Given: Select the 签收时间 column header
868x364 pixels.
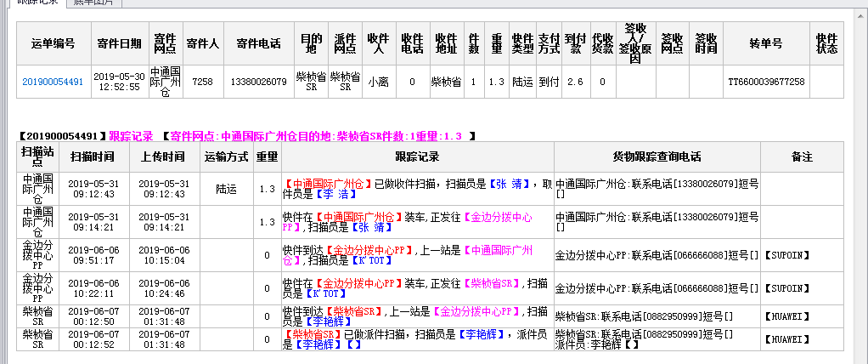Looking at the screenshot, I should [706, 43].
